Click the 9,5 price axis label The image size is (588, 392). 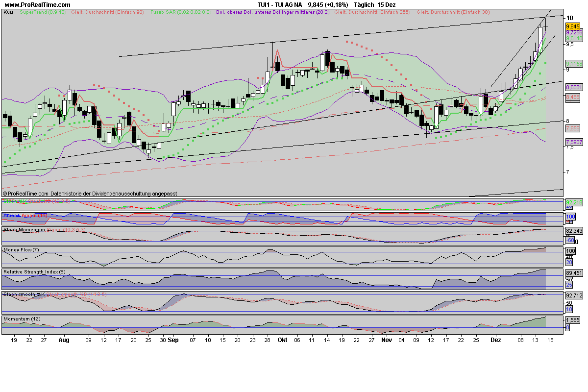pyautogui.click(x=569, y=44)
